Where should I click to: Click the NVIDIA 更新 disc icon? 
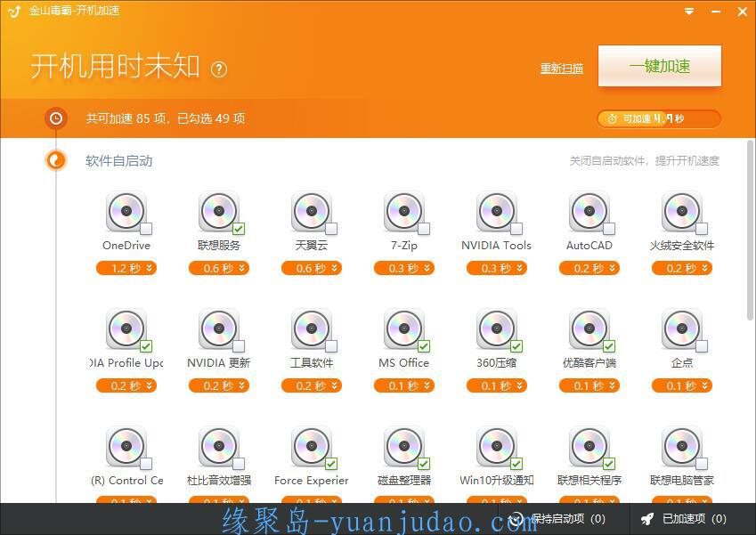click(219, 328)
